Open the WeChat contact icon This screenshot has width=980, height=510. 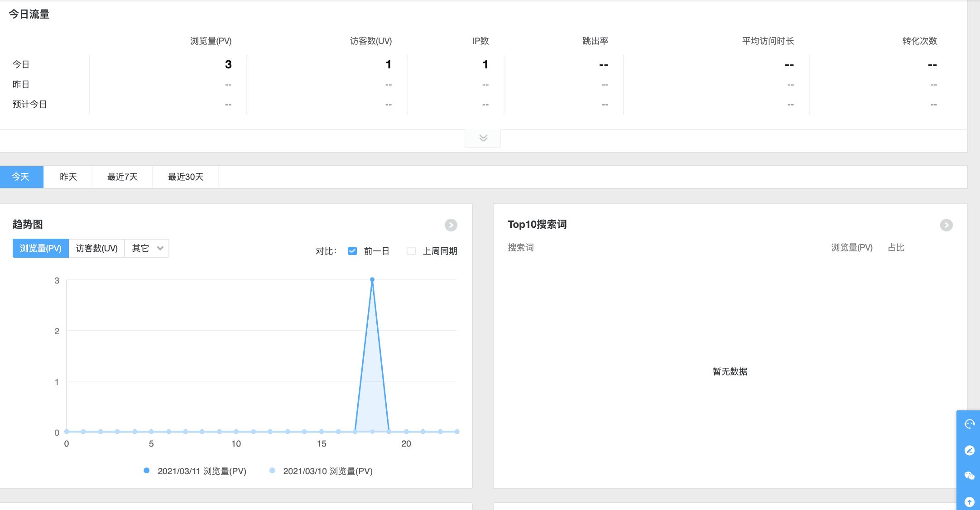click(x=969, y=476)
